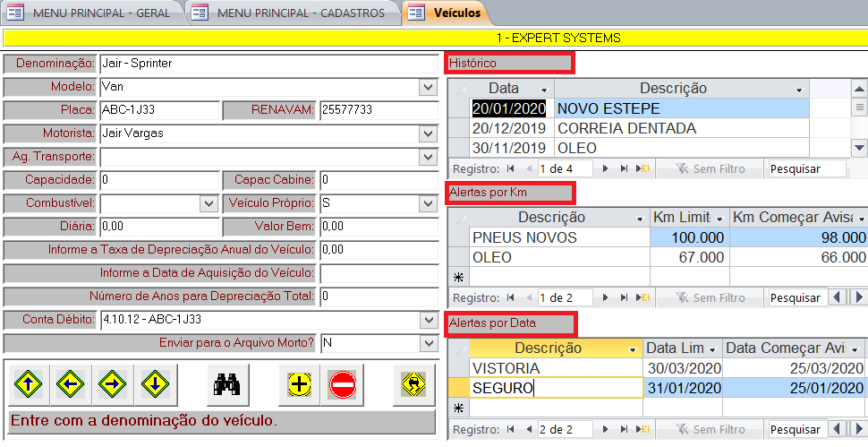
Task: Open the Veículo Próprio dropdown
Action: [x=427, y=203]
